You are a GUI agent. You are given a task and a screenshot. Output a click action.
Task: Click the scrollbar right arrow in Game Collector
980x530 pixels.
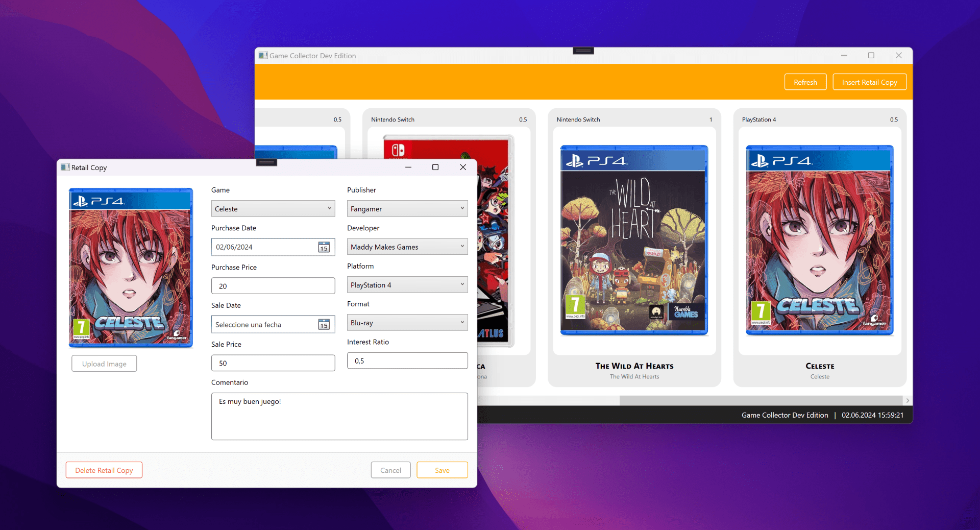pos(908,401)
